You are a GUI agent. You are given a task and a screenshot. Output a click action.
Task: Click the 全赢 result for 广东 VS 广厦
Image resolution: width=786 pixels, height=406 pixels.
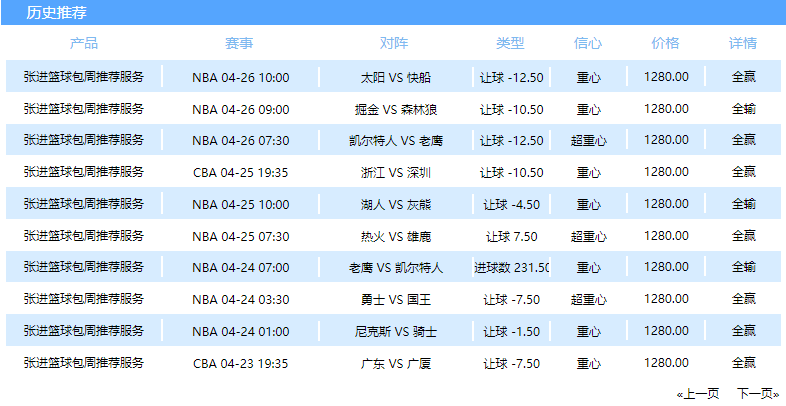pyautogui.click(x=743, y=362)
